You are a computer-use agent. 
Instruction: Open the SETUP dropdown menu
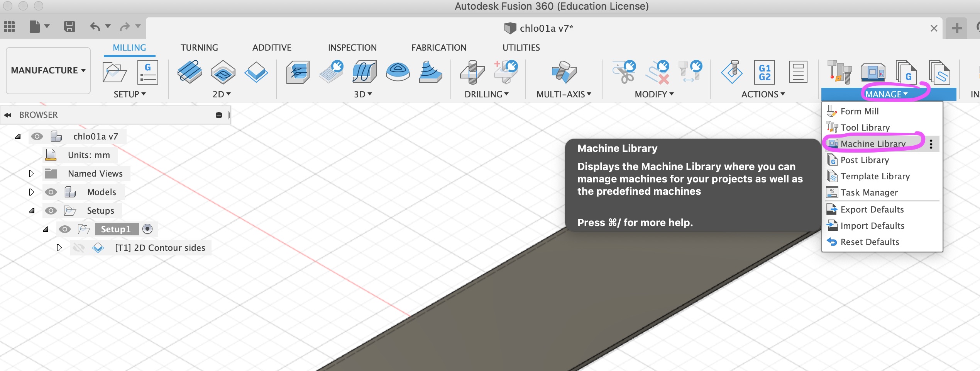130,94
